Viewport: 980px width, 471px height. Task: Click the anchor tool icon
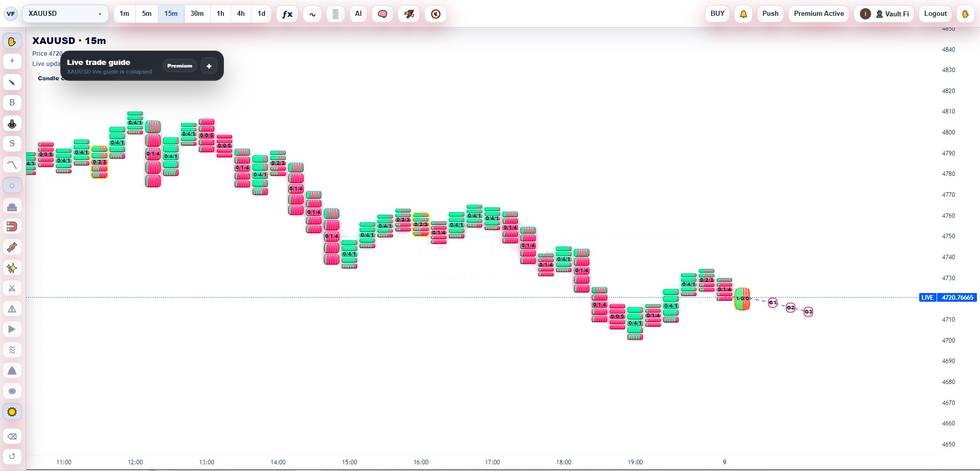pyautogui.click(x=12, y=124)
